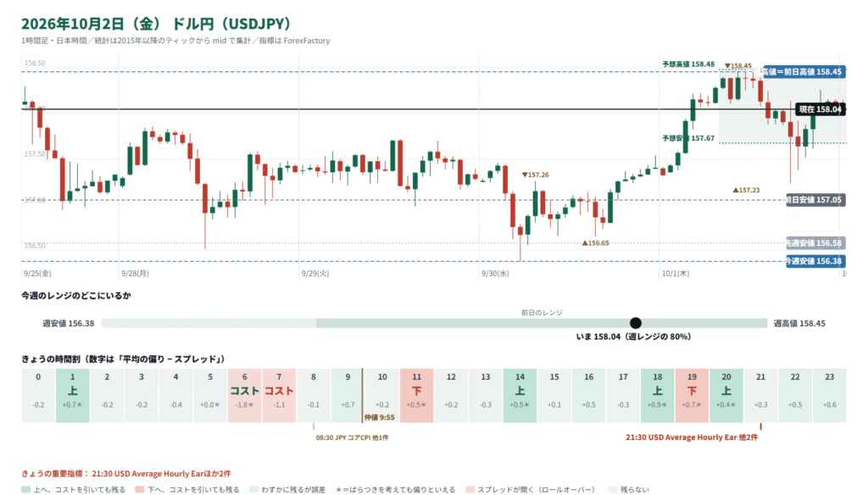This screenshot has width=868, height=495.
Task: Click the 9/29(火) date axis label
Action: coord(315,274)
